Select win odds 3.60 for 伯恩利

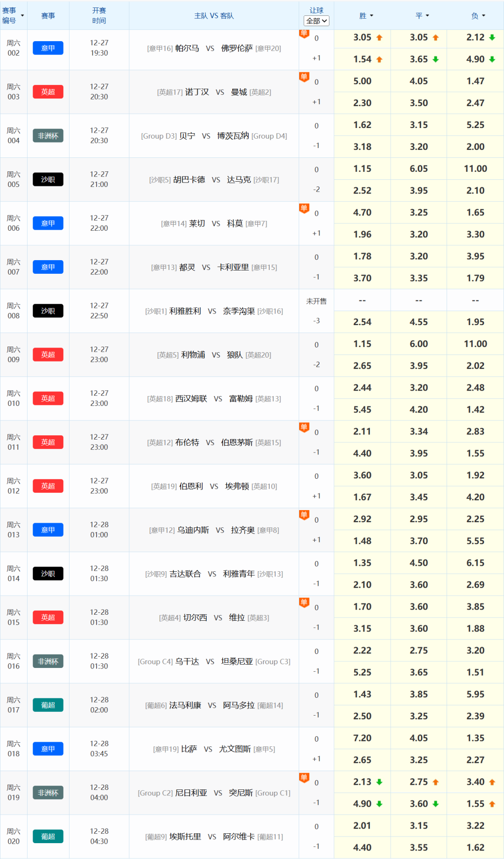362,476
